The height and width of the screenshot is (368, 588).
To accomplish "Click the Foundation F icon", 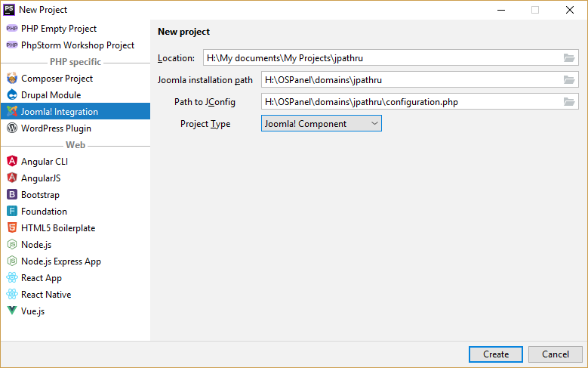I will tap(12, 211).
